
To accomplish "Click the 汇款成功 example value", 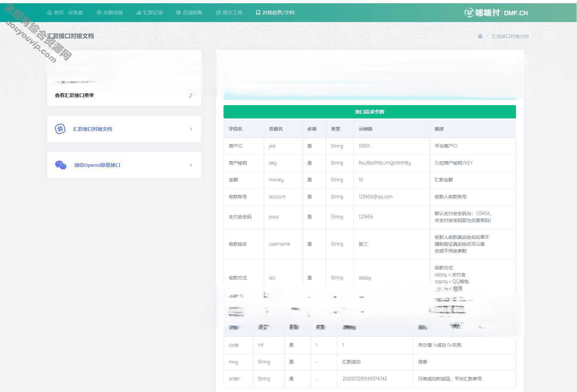I will [x=352, y=362].
